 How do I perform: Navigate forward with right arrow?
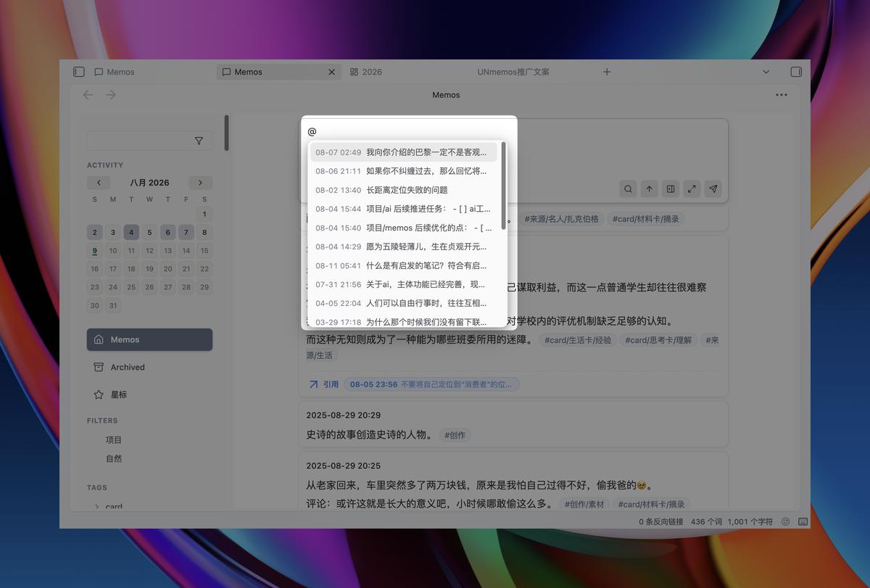[111, 95]
